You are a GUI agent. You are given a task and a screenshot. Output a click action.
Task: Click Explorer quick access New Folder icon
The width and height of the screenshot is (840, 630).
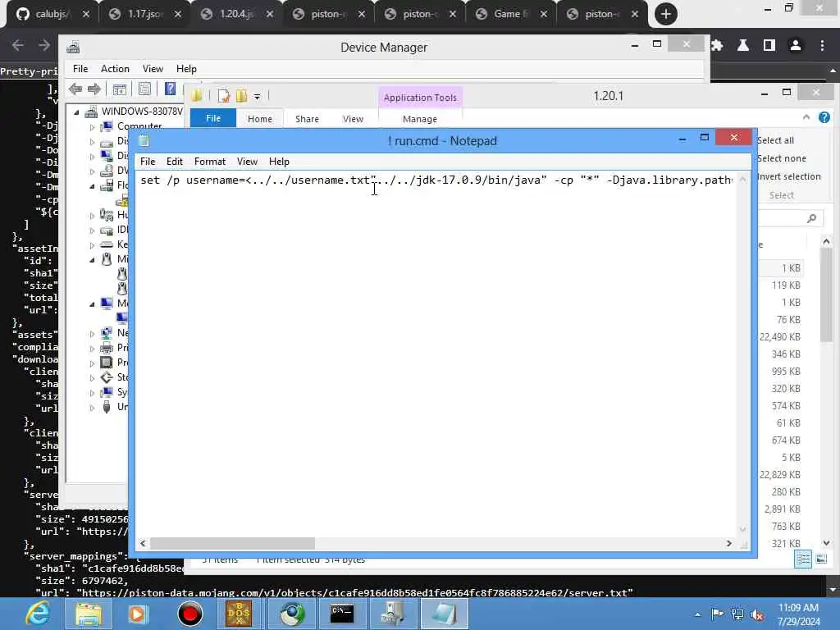(x=242, y=96)
